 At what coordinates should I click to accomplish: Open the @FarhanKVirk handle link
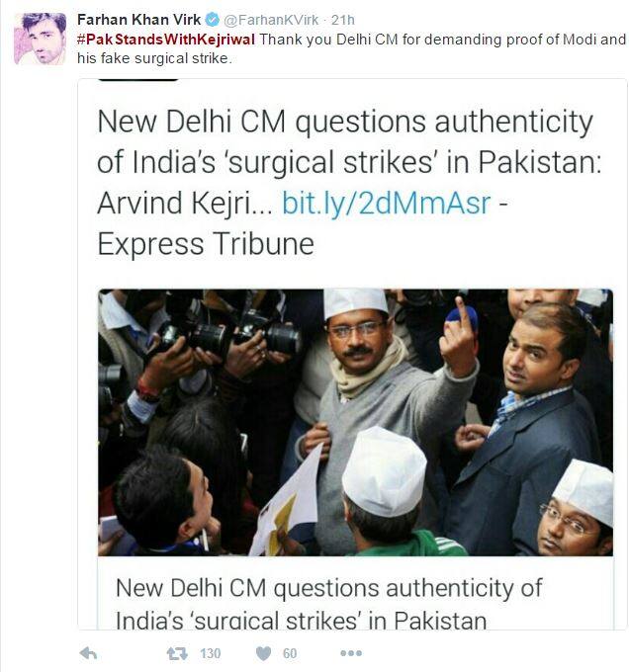point(271,20)
